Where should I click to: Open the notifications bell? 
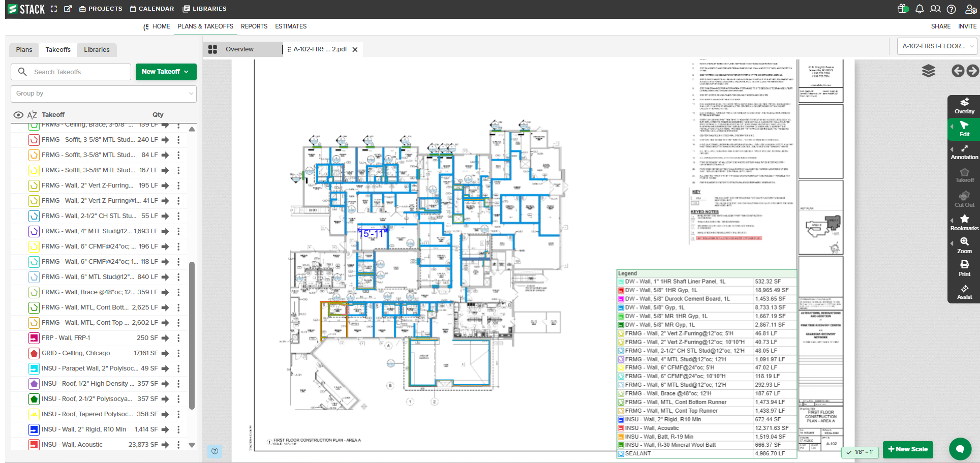pyautogui.click(x=919, y=9)
